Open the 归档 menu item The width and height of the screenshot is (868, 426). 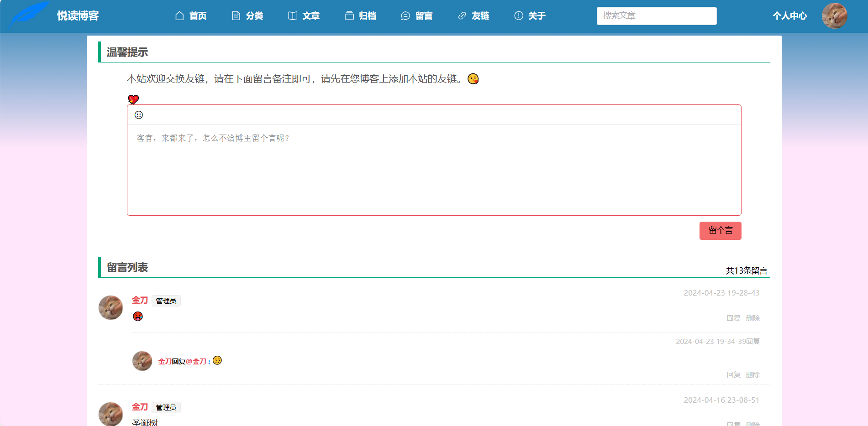click(x=368, y=16)
